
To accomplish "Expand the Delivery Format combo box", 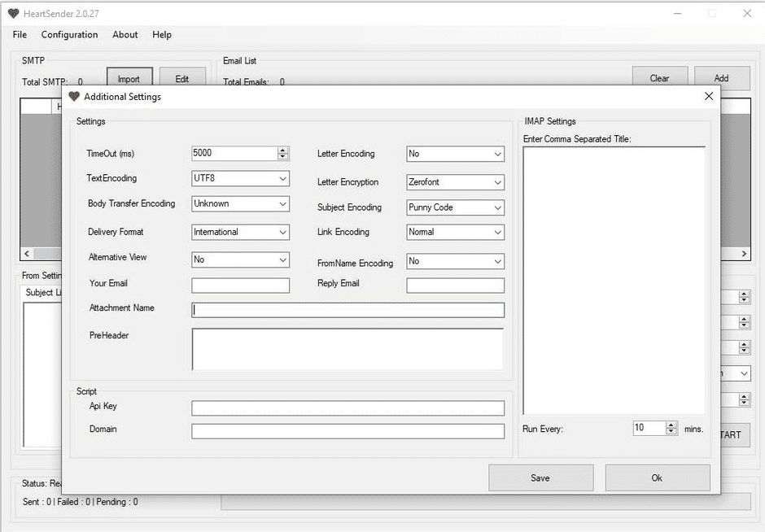I will point(282,232).
